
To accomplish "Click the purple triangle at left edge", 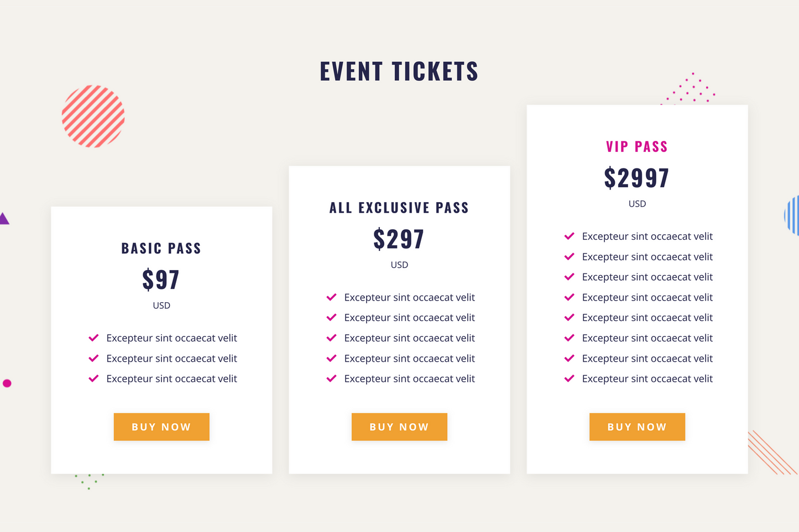I will 3,219.
